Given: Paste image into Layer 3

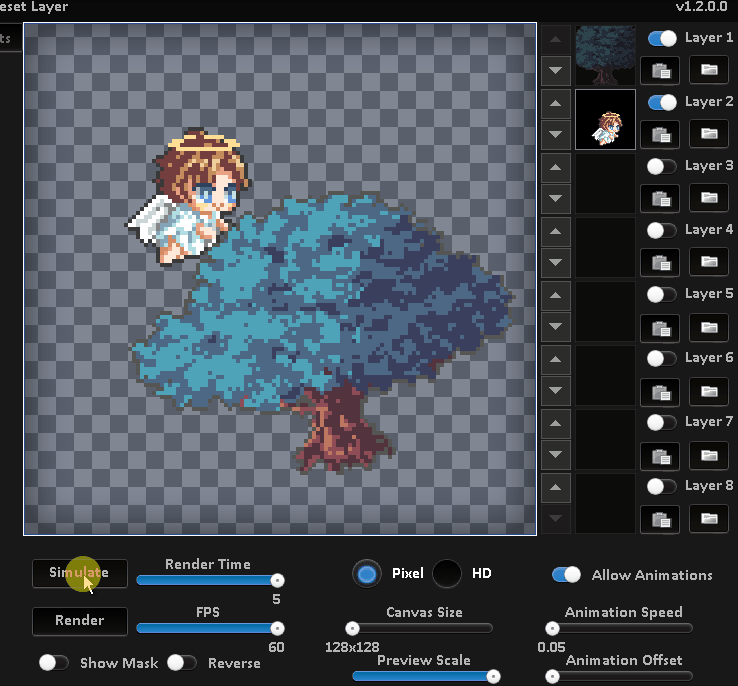Looking at the screenshot, I should 660,199.
